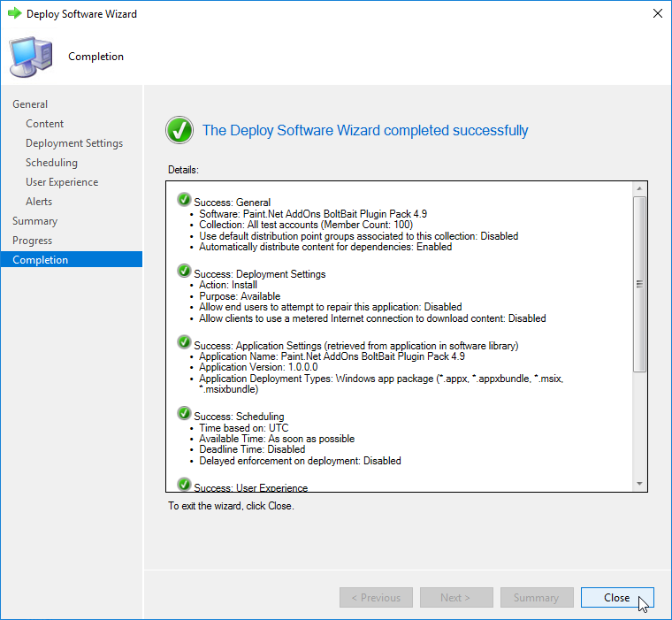672x620 pixels.
Task: Click the checkmark beside Success: Application Settings
Action: [x=184, y=341]
